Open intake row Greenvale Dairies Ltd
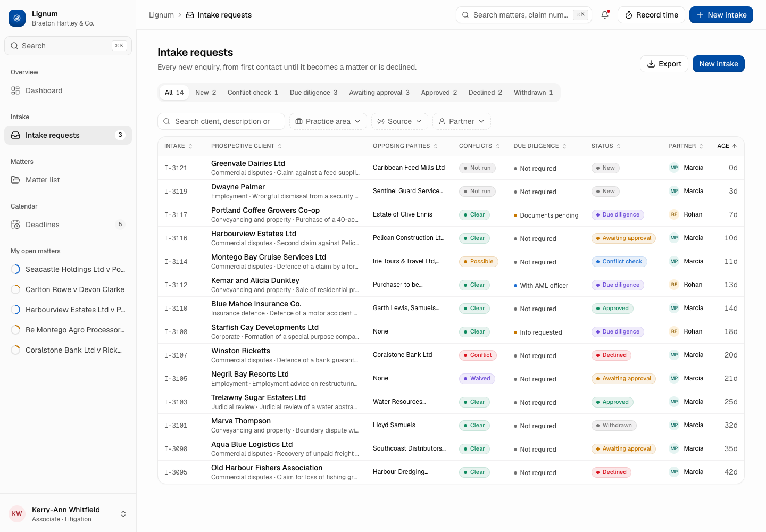This screenshot has width=766, height=532. 451,168
